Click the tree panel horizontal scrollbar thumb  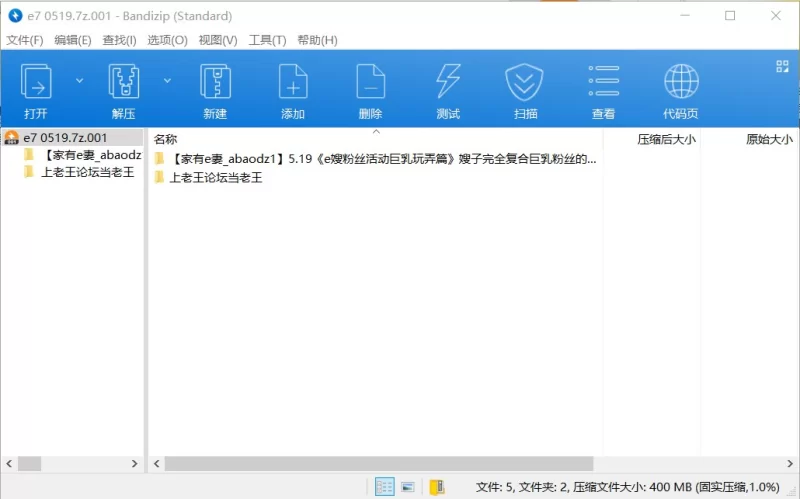(x=30, y=463)
